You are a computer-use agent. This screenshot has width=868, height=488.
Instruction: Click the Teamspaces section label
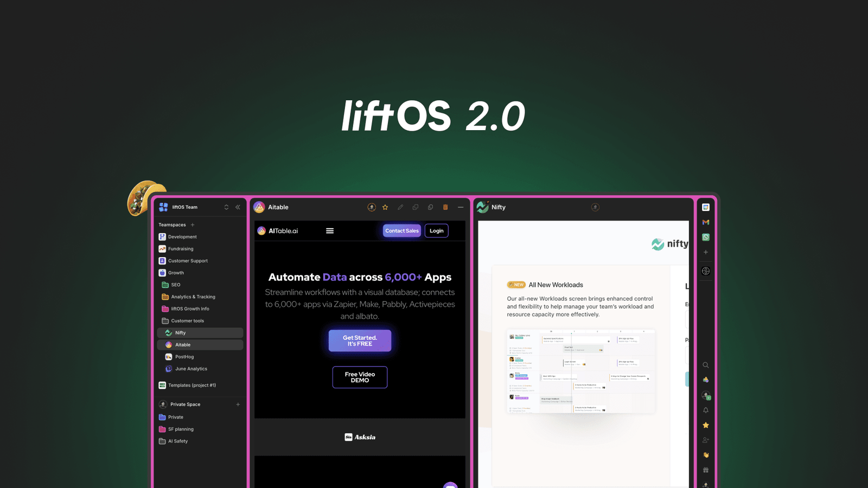tap(172, 224)
